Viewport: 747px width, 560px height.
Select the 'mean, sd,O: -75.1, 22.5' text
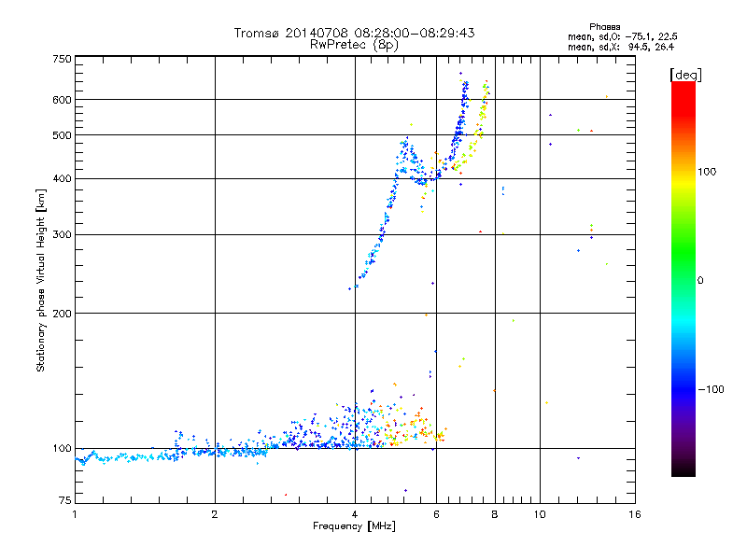pyautogui.click(x=622, y=36)
